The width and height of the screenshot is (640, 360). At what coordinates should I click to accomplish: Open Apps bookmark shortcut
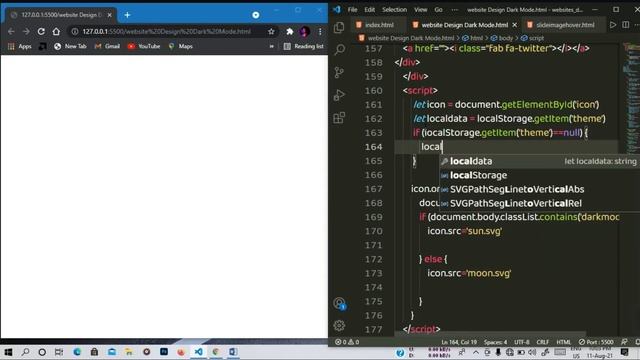click(20, 47)
